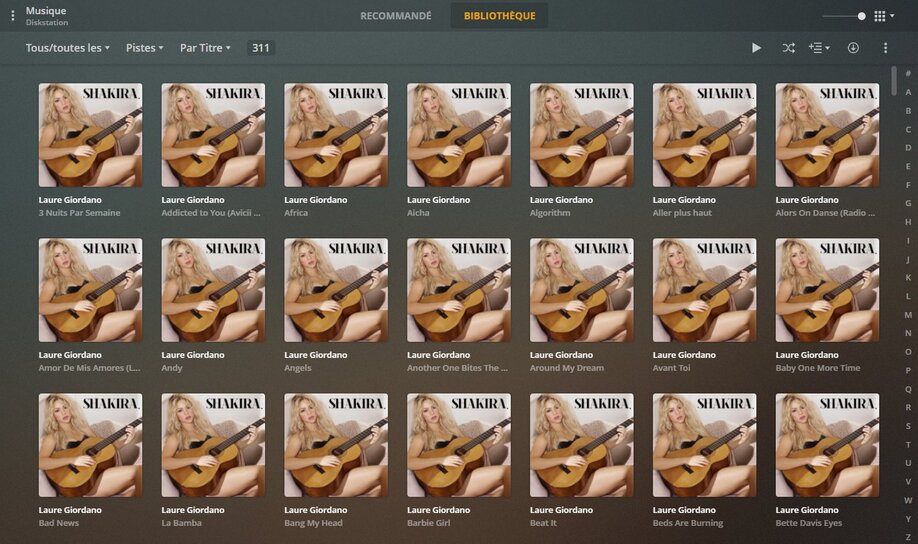Click the Africa track title
The width and height of the screenshot is (918, 544).
click(x=296, y=213)
